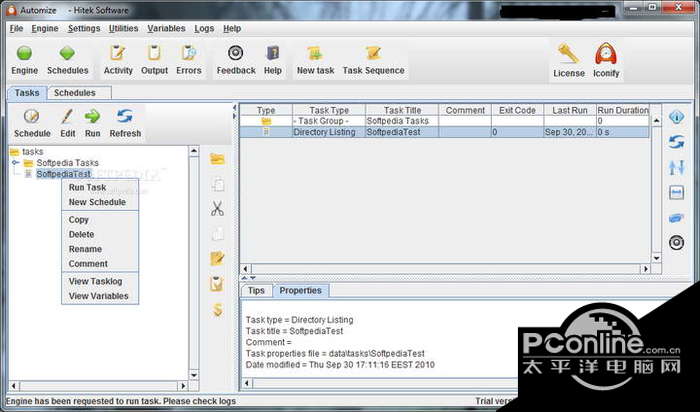This screenshot has width=700, height=412.
Task: Open the Engine toolbar button
Action: pos(25,60)
